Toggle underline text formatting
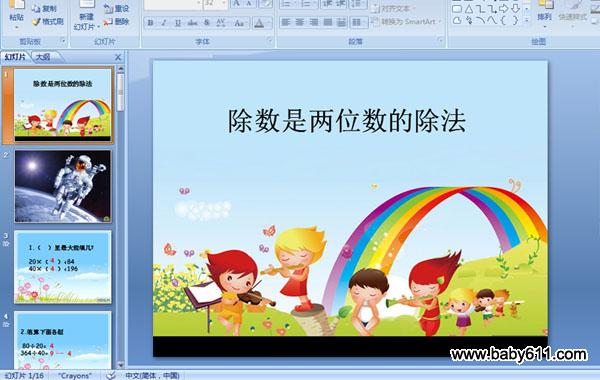Screen dimensions: 600x380 tap(178, 23)
